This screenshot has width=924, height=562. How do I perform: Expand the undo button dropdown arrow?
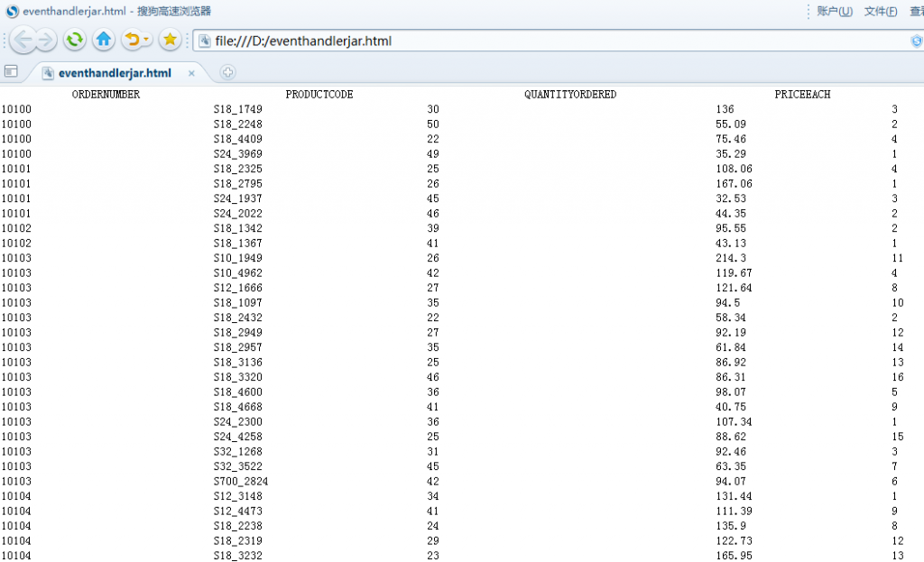click(147, 40)
